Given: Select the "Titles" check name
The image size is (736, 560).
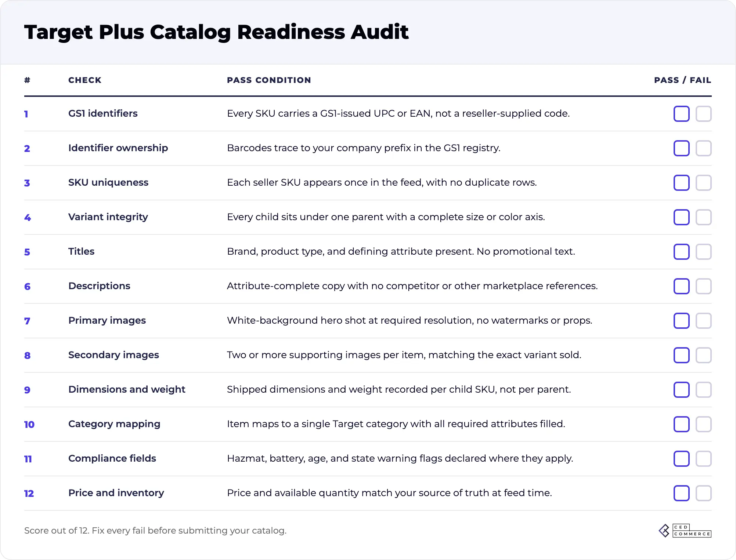Looking at the screenshot, I should tap(82, 251).
